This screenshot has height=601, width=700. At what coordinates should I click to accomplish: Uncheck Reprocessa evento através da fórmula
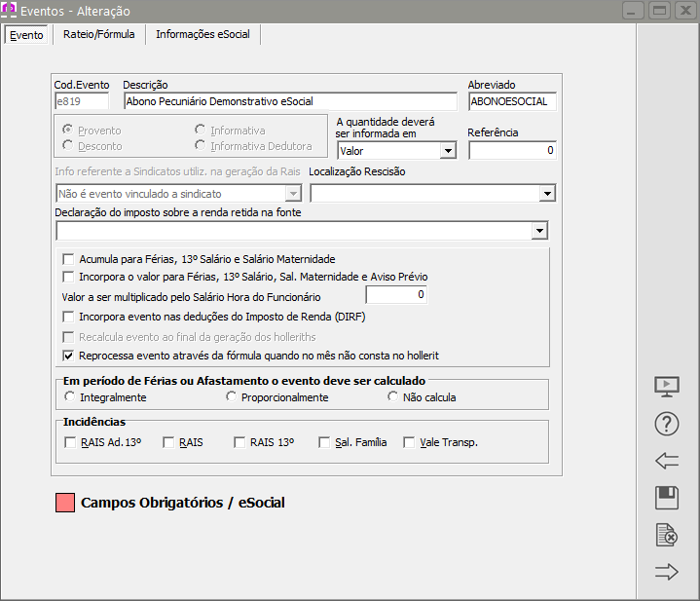(69, 356)
